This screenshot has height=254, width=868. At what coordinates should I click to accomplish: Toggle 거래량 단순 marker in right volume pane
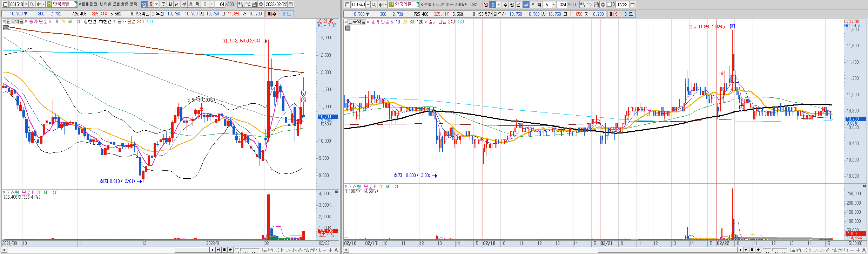(x=345, y=186)
